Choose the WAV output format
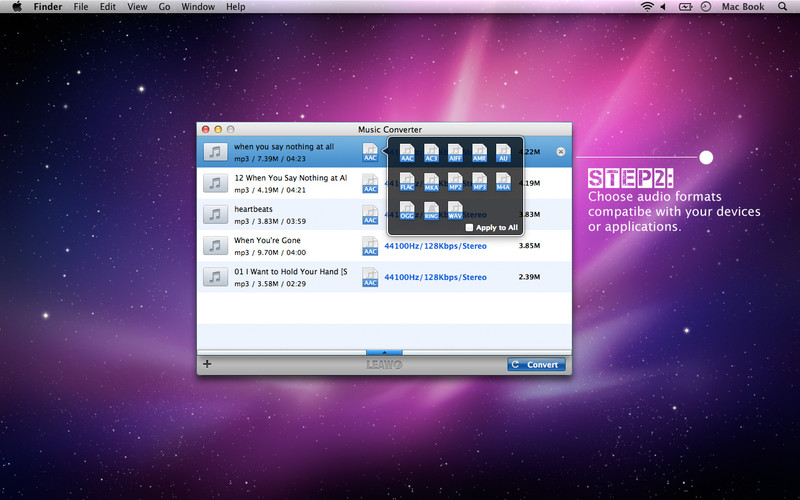This screenshot has width=800, height=500. click(x=455, y=210)
